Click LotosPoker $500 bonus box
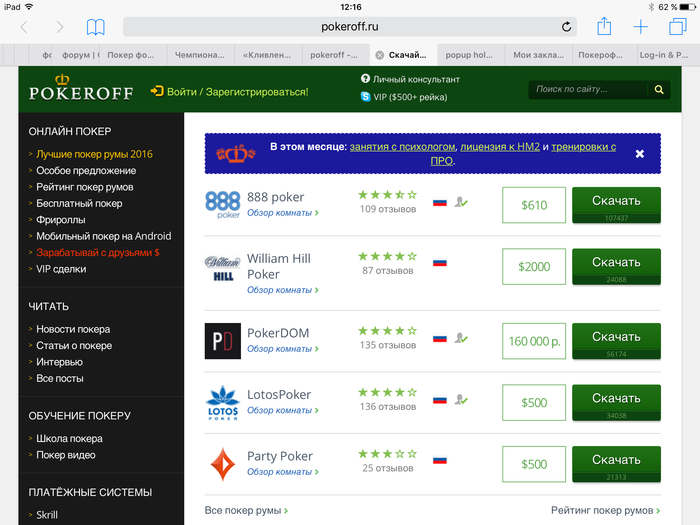The height and width of the screenshot is (525, 700). [x=534, y=403]
